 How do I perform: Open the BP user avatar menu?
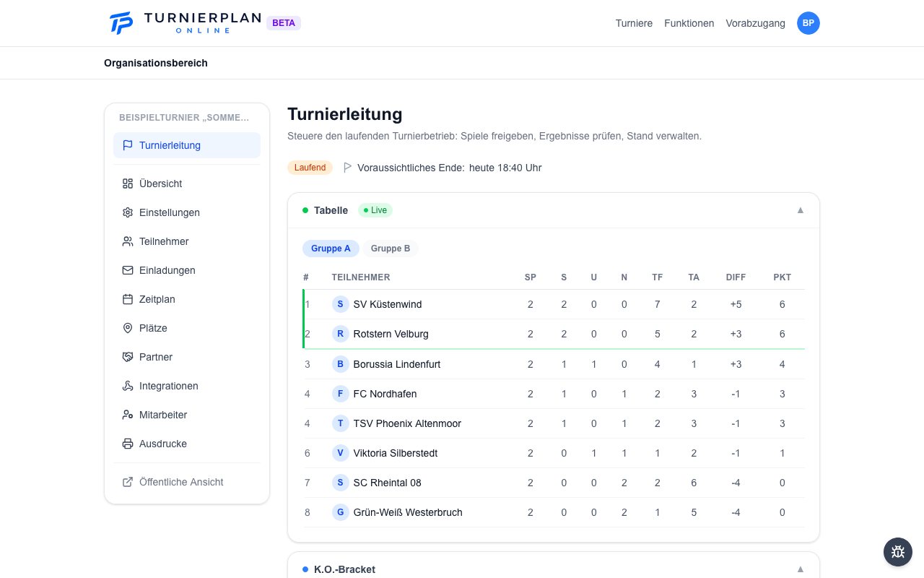tap(808, 23)
